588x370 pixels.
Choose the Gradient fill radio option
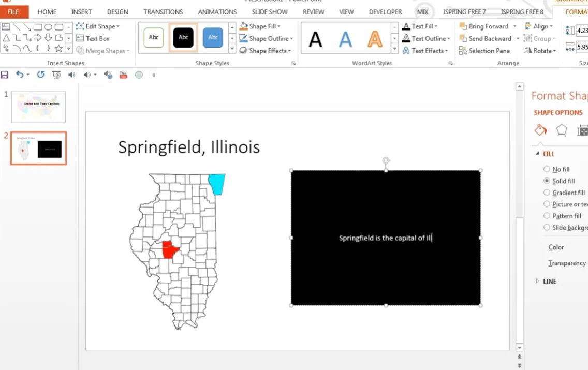click(x=547, y=193)
